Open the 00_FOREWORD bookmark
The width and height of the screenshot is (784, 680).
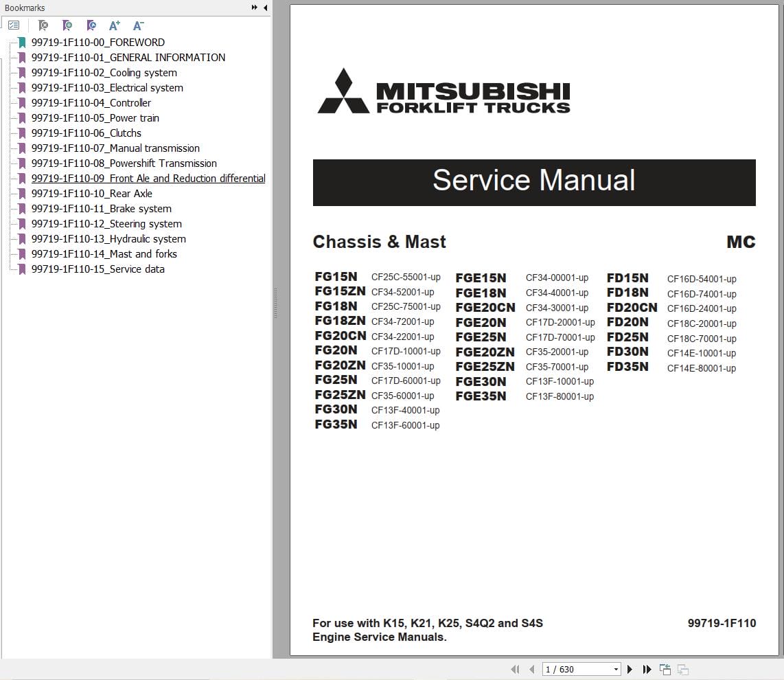pos(98,43)
